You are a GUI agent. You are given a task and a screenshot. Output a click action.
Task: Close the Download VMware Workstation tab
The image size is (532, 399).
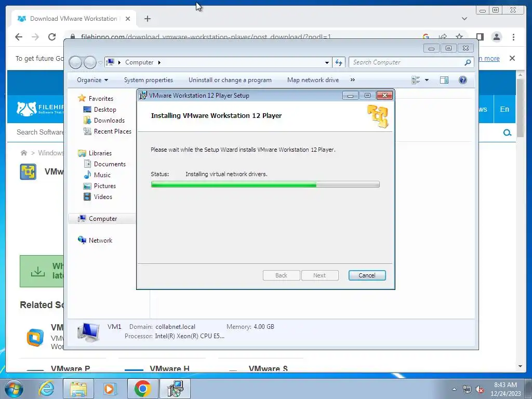coord(128,19)
